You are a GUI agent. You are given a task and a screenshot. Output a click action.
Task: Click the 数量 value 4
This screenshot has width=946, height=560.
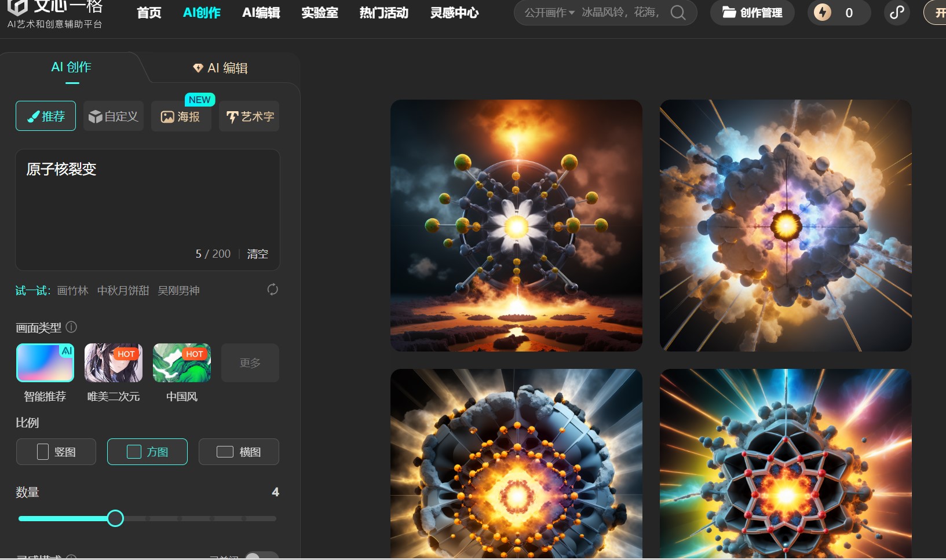point(276,492)
